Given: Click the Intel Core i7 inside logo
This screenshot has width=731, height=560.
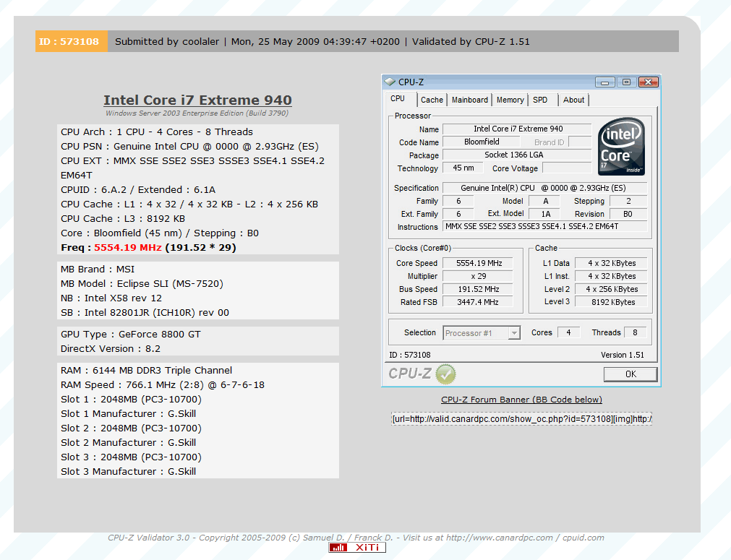Looking at the screenshot, I should [621, 146].
